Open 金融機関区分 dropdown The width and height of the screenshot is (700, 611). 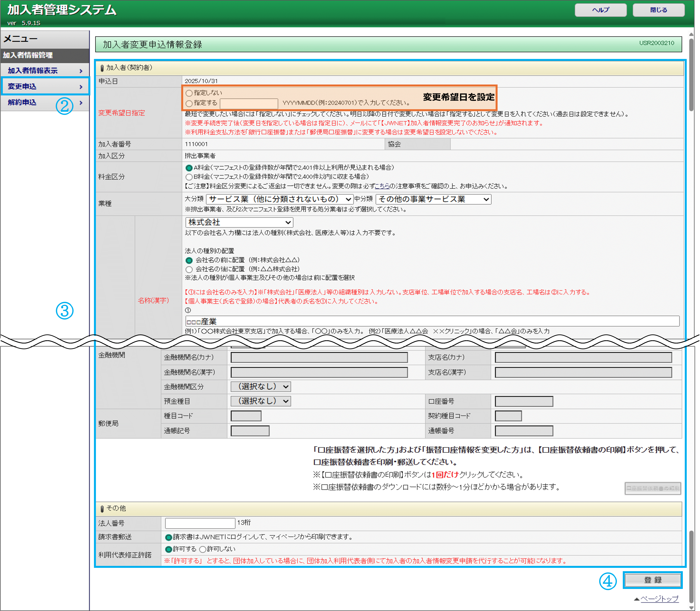[x=261, y=387]
